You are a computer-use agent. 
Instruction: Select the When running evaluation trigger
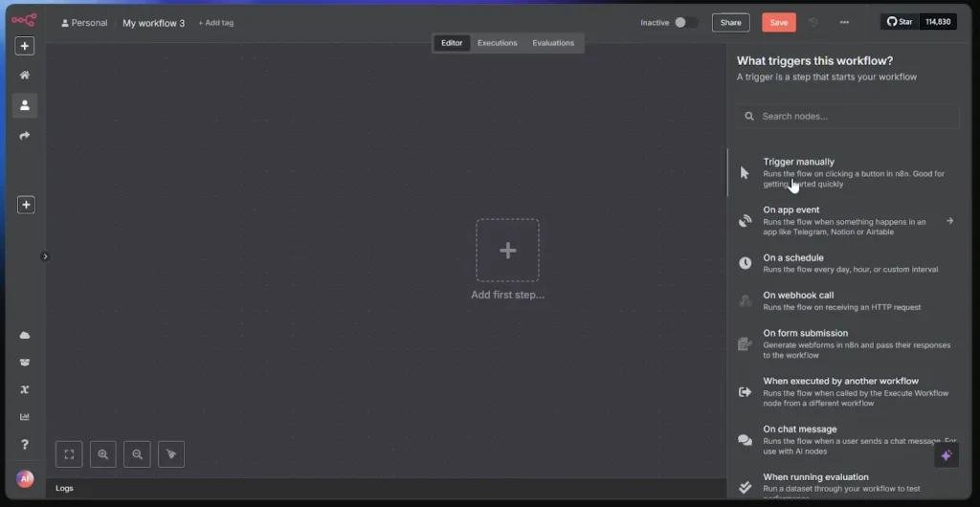(x=848, y=483)
